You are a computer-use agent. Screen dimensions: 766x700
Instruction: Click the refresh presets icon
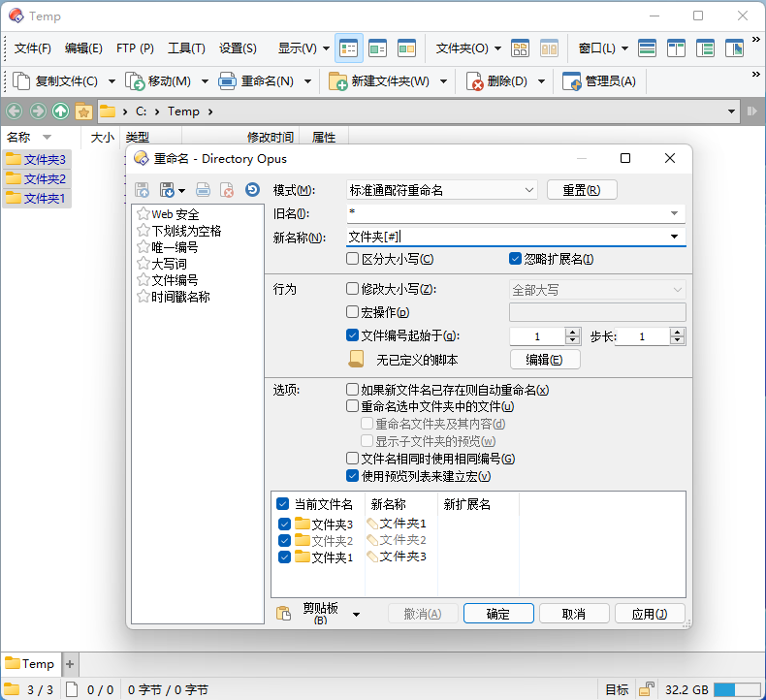click(252, 189)
